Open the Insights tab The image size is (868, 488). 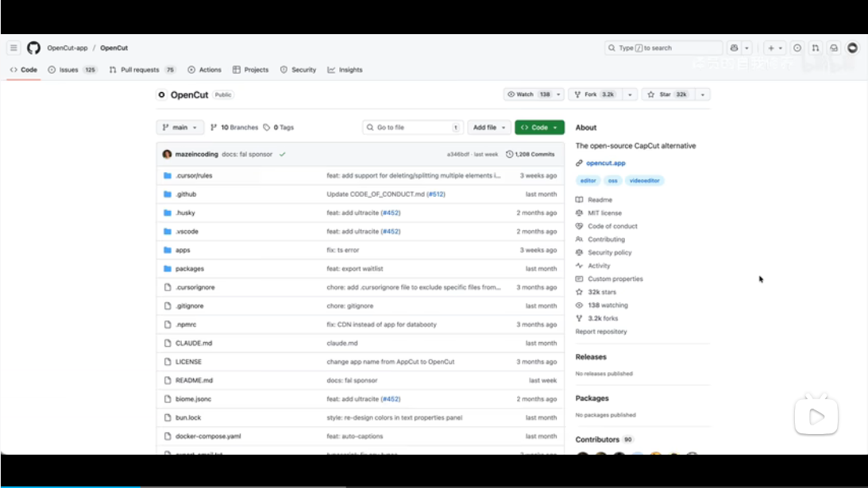coord(345,70)
